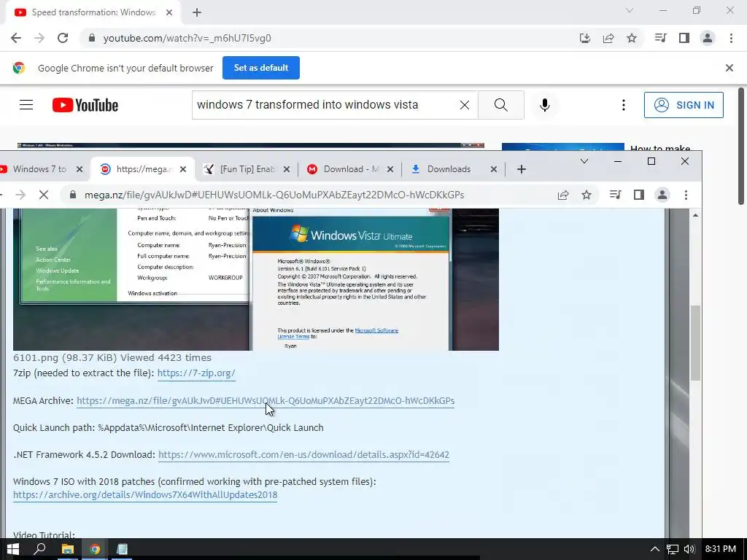This screenshot has width=747, height=560.
Task: Open profile avatar in inner Chrome window
Action: pos(662,194)
